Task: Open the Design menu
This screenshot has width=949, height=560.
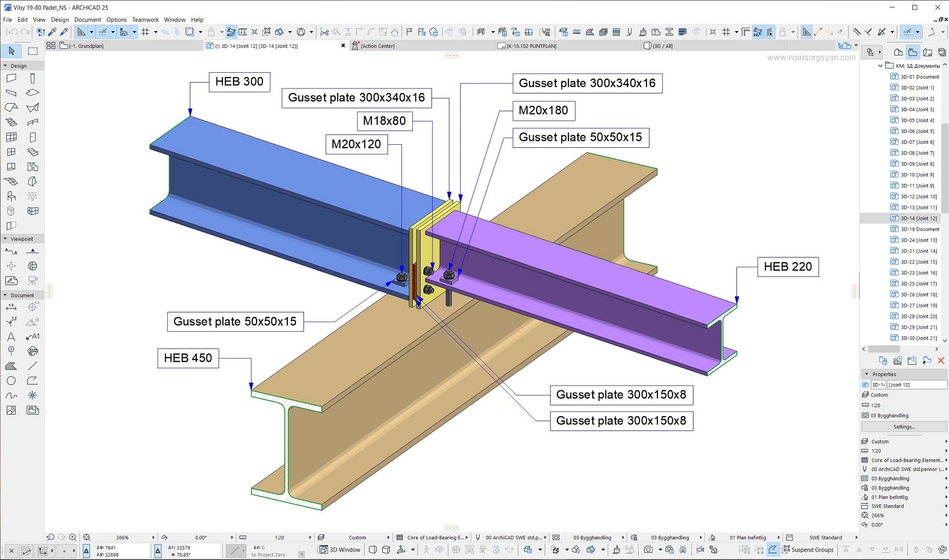Action: (x=59, y=19)
